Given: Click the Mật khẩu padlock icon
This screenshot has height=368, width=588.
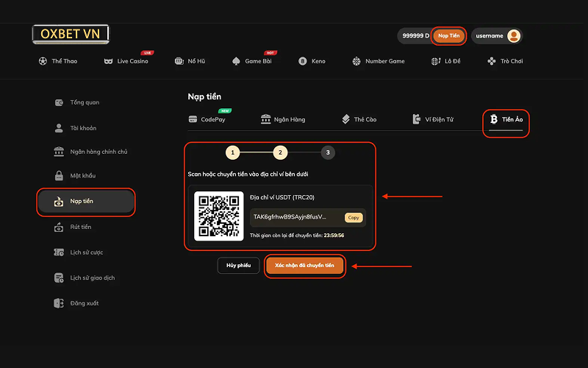Looking at the screenshot, I should 59,176.
